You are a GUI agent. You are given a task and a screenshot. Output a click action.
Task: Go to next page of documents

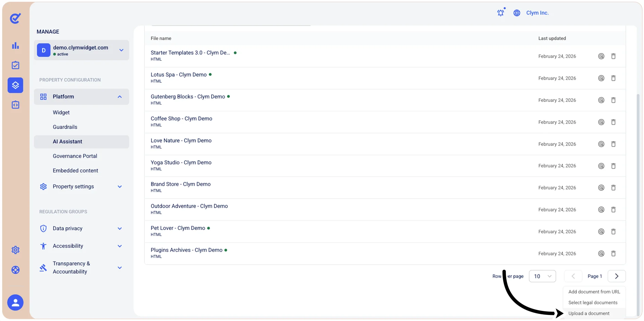pos(616,276)
